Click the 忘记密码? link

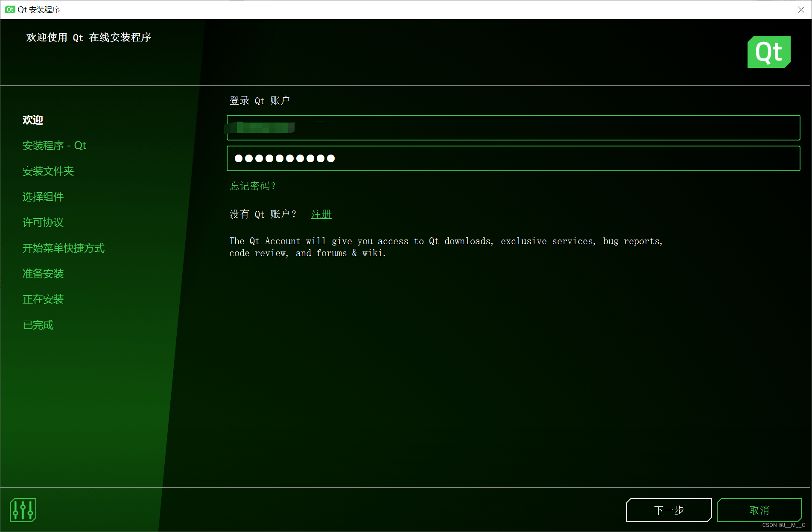(x=253, y=186)
